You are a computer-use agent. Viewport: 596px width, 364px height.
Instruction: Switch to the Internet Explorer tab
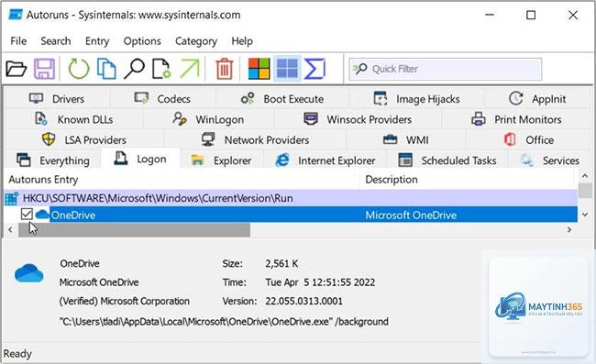pyautogui.click(x=326, y=160)
